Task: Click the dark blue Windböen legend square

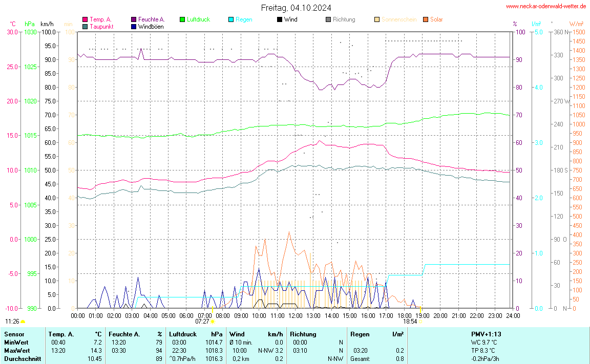Action: (134, 26)
